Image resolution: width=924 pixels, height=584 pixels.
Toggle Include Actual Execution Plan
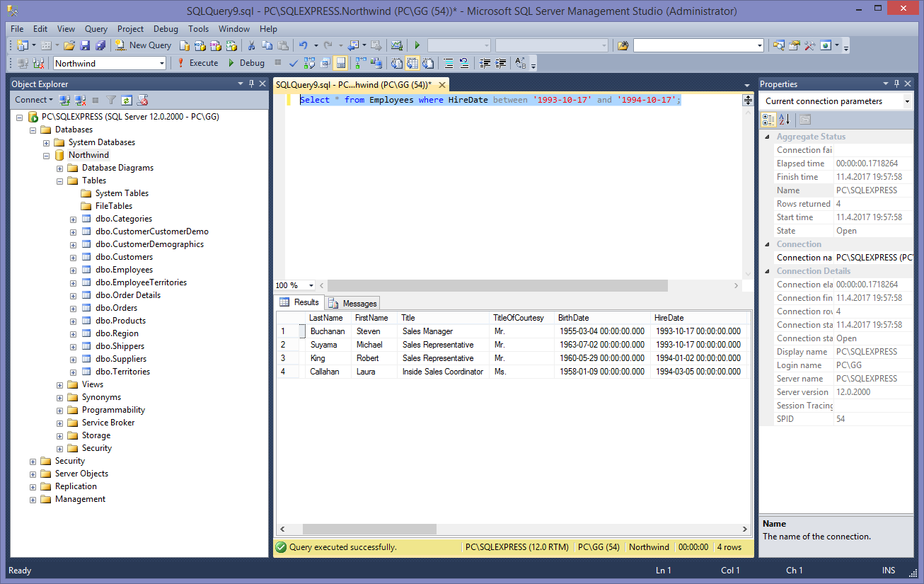pyautogui.click(x=361, y=63)
